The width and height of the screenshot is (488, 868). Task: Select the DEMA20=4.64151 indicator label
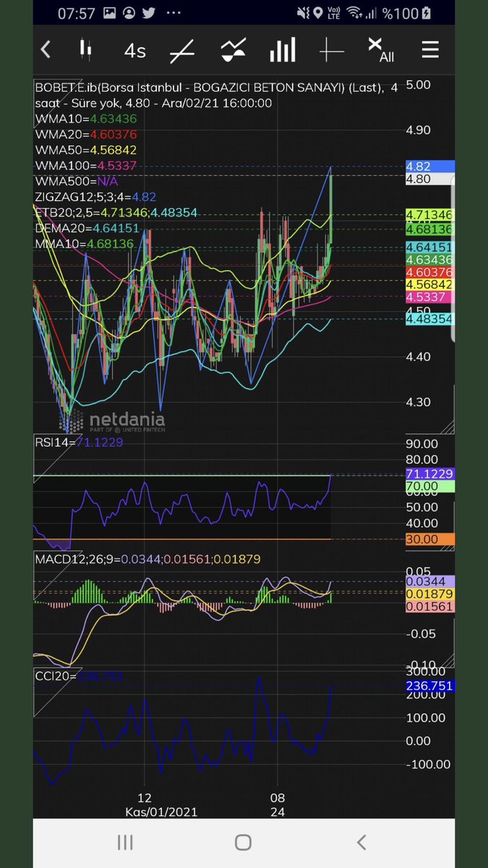88,229
